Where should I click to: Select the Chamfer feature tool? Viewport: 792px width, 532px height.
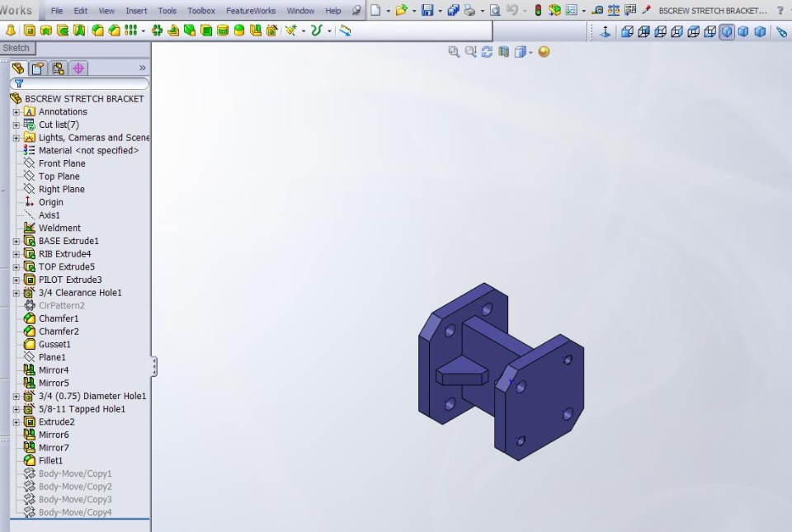click(x=114, y=31)
